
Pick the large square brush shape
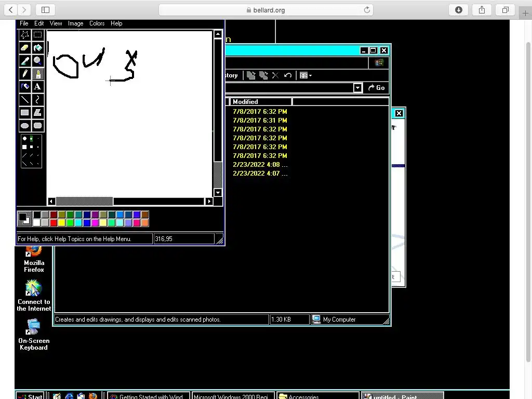click(x=24, y=147)
